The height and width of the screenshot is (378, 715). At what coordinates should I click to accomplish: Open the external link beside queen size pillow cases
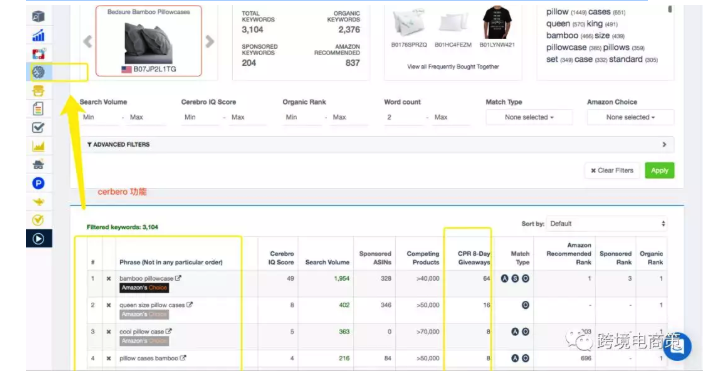coord(189,305)
